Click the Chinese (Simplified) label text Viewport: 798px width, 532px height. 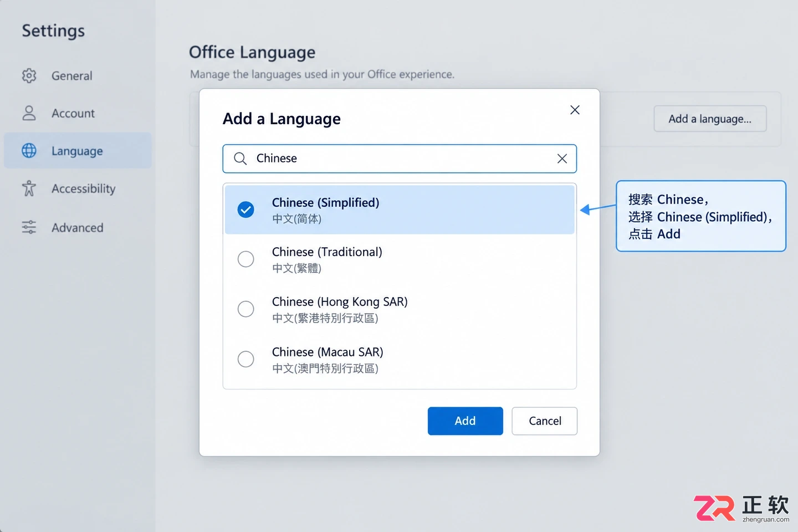325,203
